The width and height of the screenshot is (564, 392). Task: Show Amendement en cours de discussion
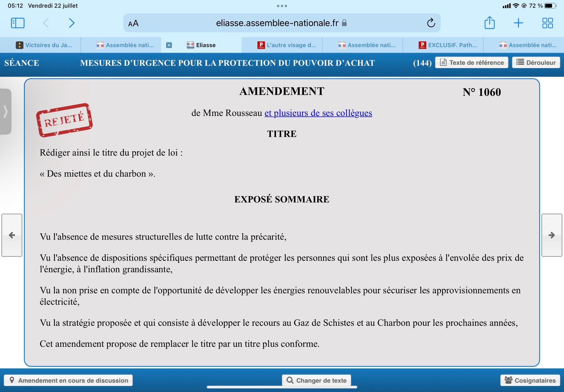click(x=68, y=380)
